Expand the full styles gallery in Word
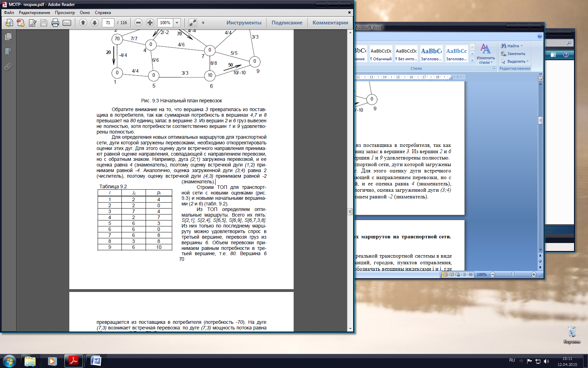This screenshot has height=368, width=588. pos(472,60)
